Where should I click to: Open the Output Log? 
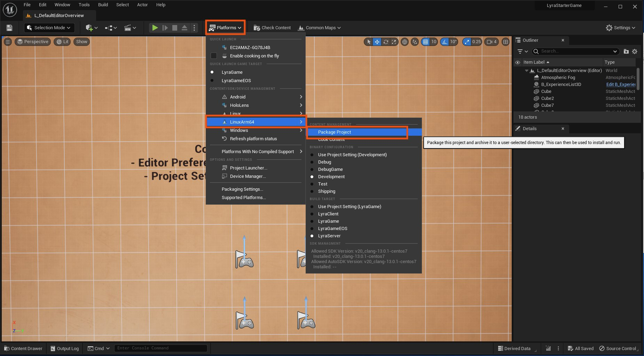65,348
